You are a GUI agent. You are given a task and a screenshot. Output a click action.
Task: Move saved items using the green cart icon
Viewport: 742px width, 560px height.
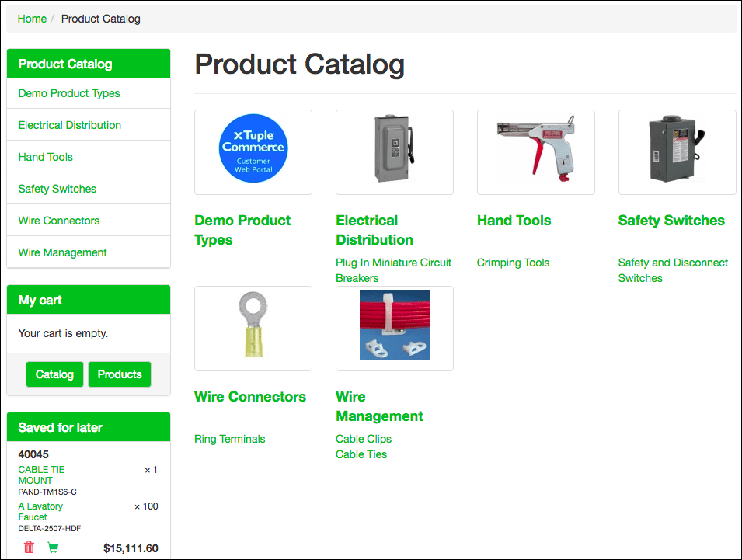[52, 547]
